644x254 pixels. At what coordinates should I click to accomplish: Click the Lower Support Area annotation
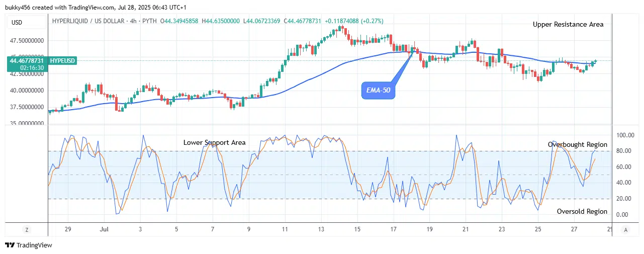pyautogui.click(x=215, y=142)
